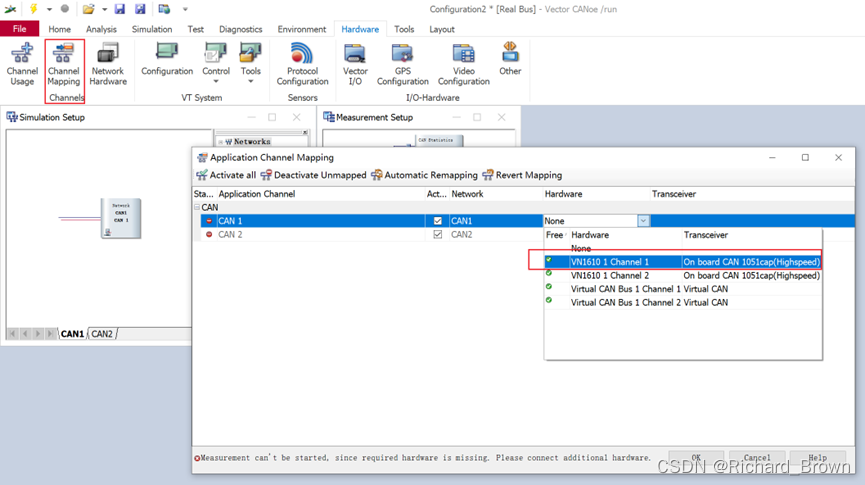
Task: Expand the quick access toolbar customize arrow
Action: [x=185, y=9]
